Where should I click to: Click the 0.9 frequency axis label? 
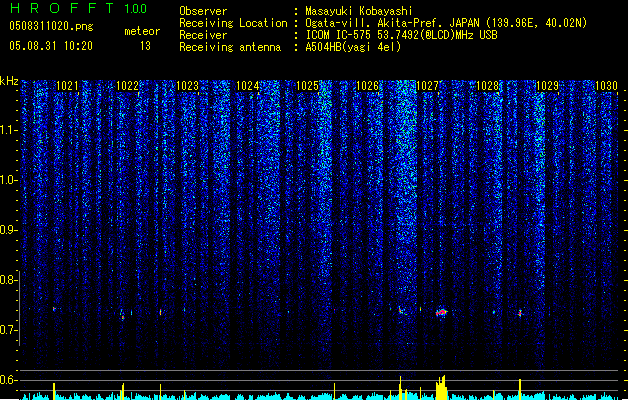pyautogui.click(x=8, y=230)
